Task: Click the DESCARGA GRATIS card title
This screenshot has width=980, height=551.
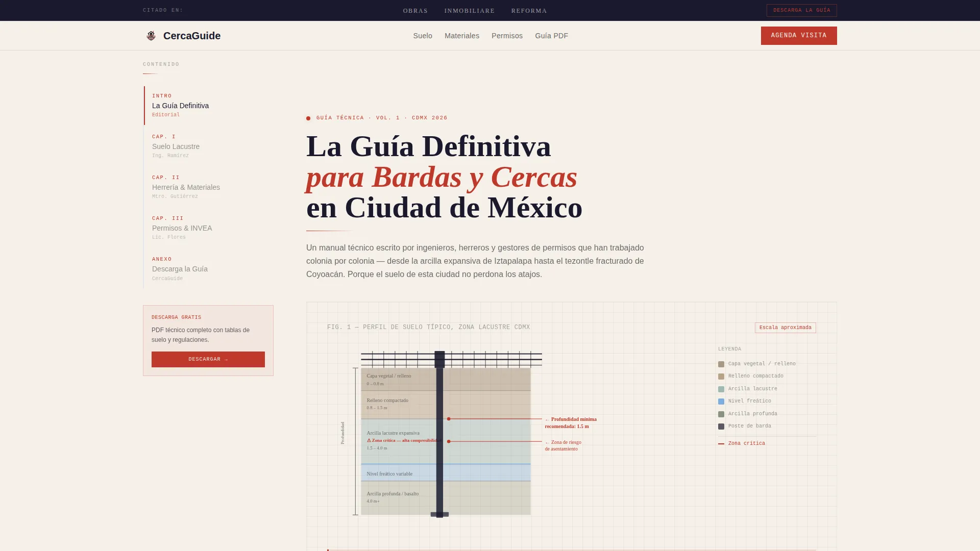Action: click(177, 317)
